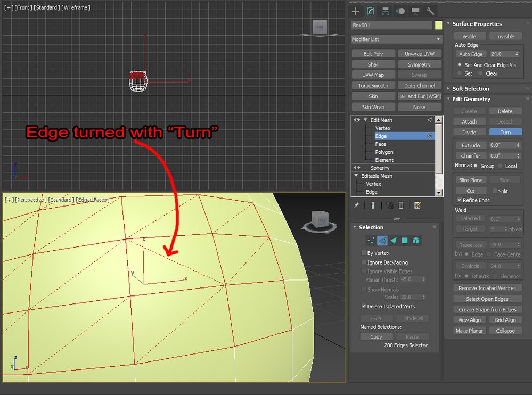Open Configure Modifier Sets icon
Screen dimensions: 532x395
coord(418,205)
